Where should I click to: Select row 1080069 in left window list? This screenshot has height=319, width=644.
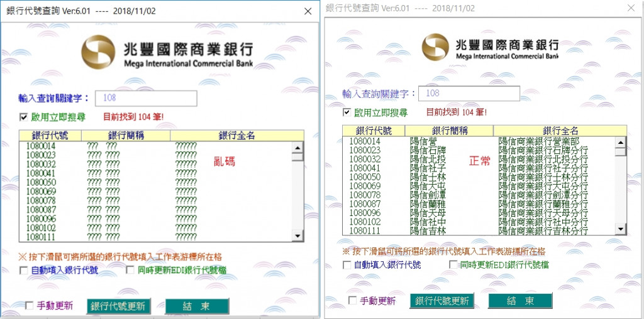pos(156,192)
